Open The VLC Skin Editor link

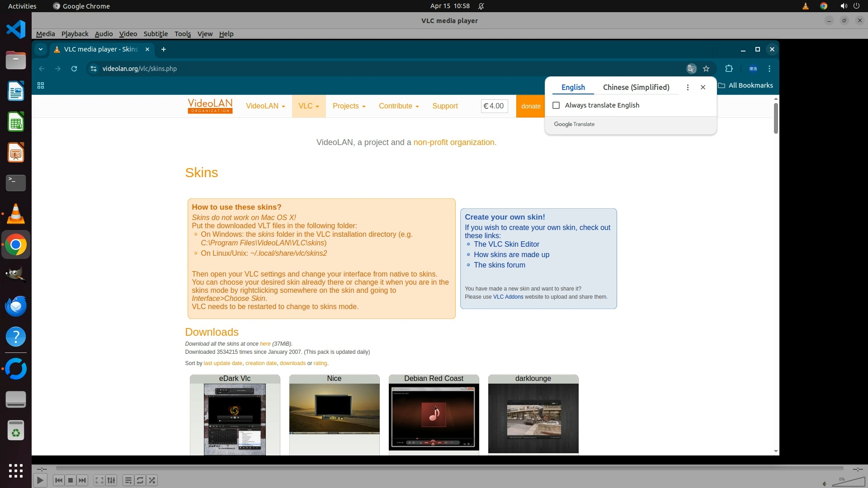506,244
